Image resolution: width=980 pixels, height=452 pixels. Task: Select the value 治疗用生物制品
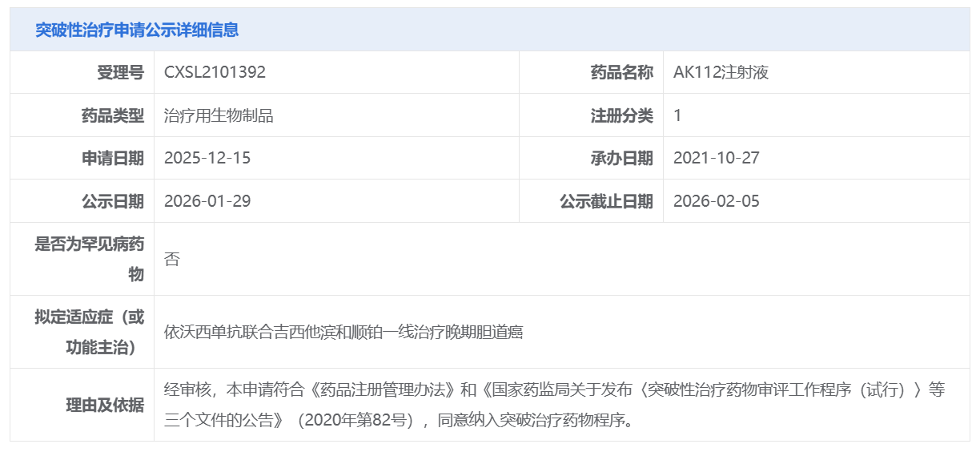(219, 115)
